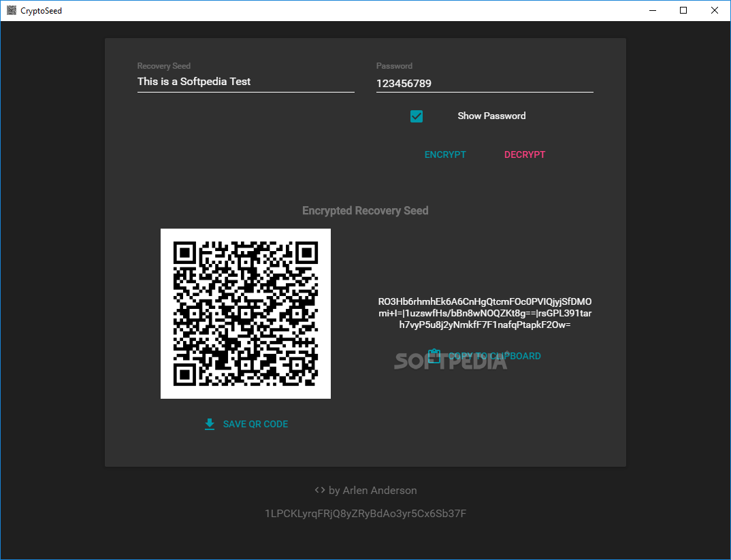Click the clipboard icon beside Copy to Clipboard

[434, 356]
